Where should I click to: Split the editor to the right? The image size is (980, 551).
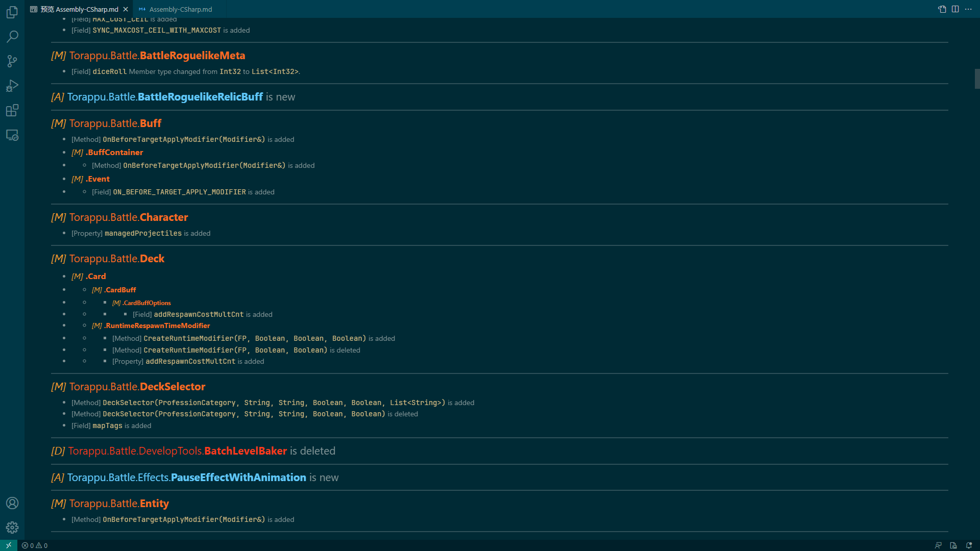point(955,9)
